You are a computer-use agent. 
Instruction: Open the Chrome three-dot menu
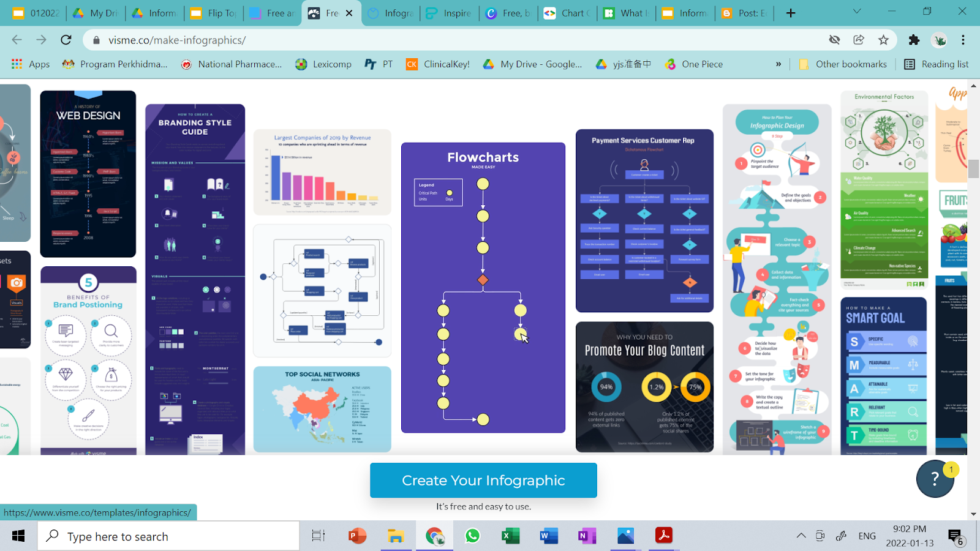click(x=963, y=40)
